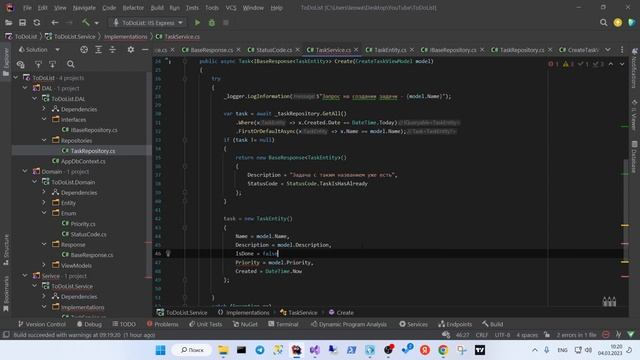
Task: Collapse the ToDoList solution root node
Action: coord(16,78)
